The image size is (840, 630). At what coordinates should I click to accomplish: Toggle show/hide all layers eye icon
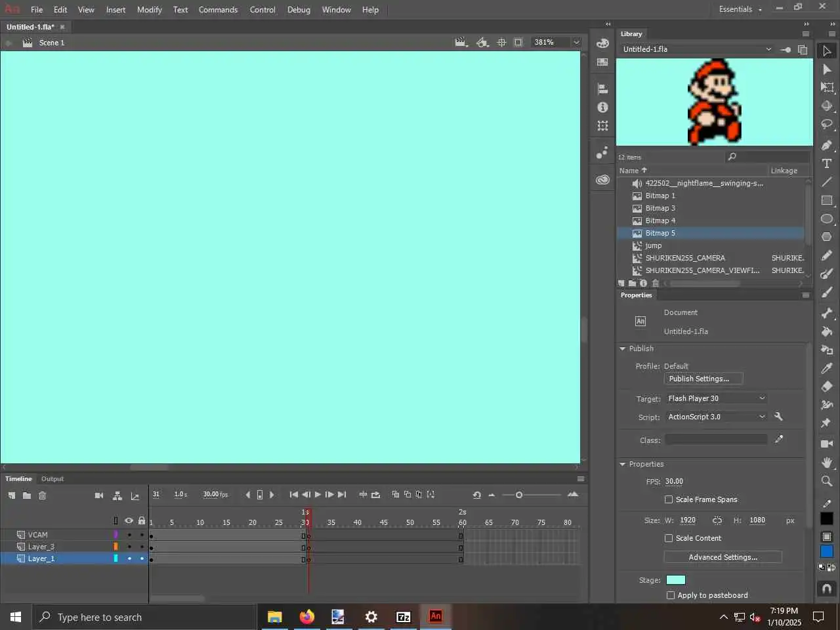pos(129,520)
